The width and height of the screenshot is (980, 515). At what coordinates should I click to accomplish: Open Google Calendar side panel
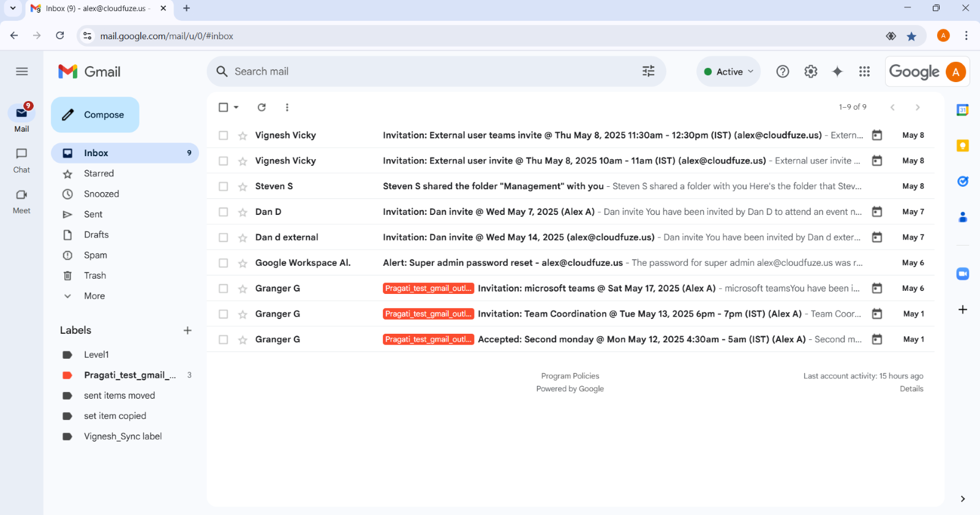(963, 110)
